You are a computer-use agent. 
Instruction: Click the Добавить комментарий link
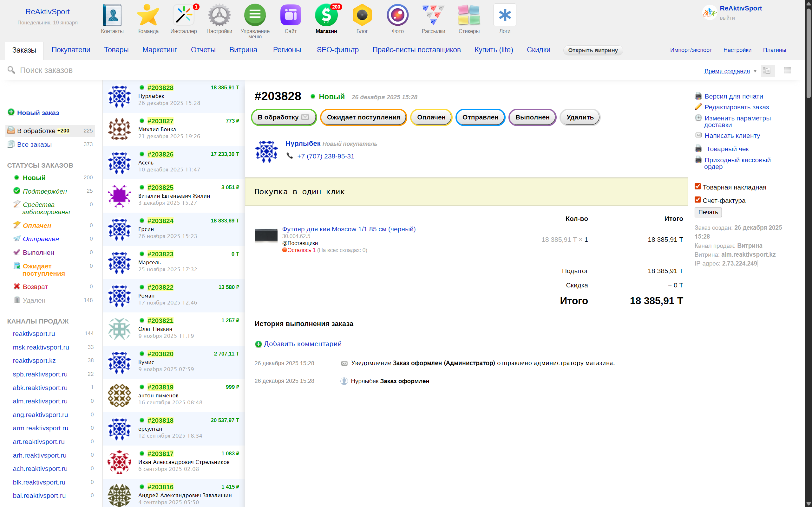[x=302, y=344]
